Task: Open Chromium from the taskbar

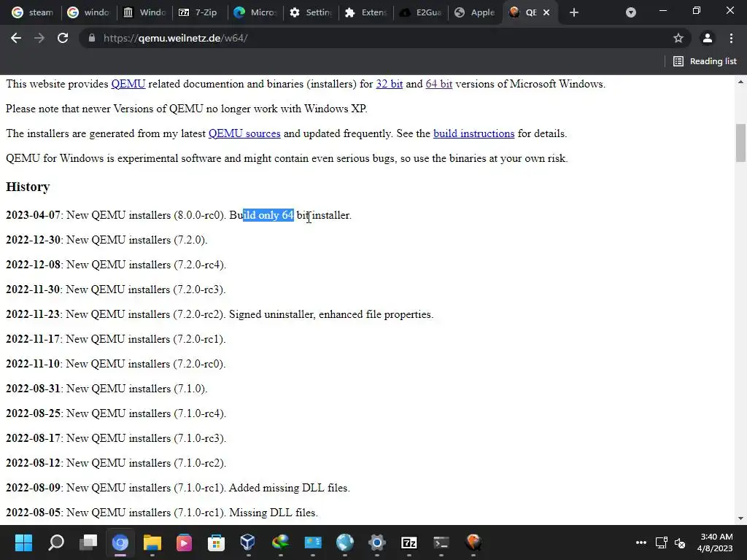Action: 120,542
